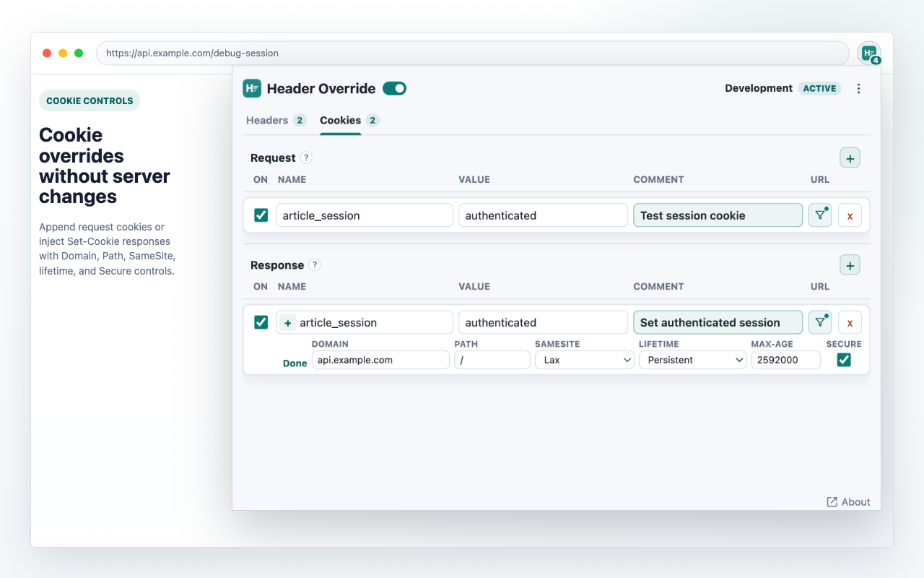Add a new Response cookie row
This screenshot has width=924, height=578.
[x=850, y=265]
